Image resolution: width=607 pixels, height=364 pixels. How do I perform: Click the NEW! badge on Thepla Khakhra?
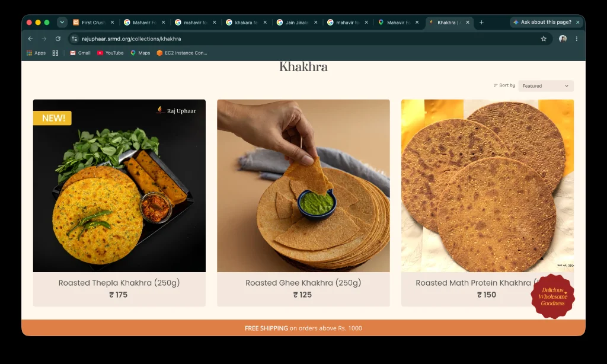[52, 118]
